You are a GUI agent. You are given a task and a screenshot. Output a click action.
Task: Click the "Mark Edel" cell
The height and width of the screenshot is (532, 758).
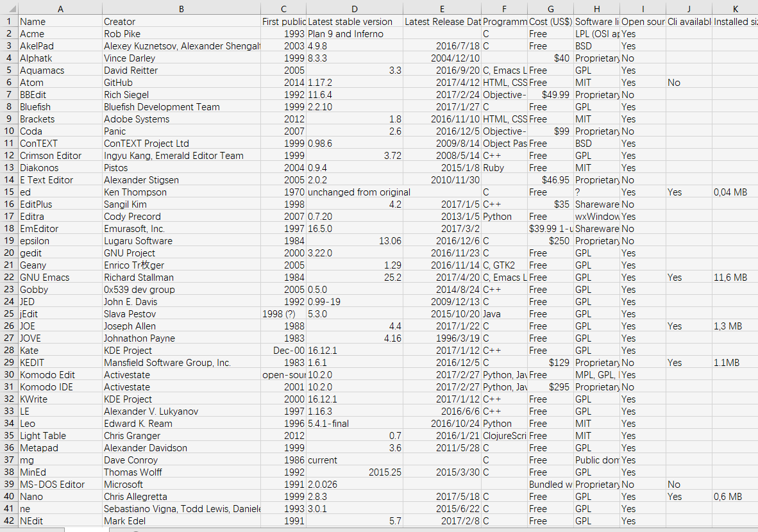tap(181, 521)
